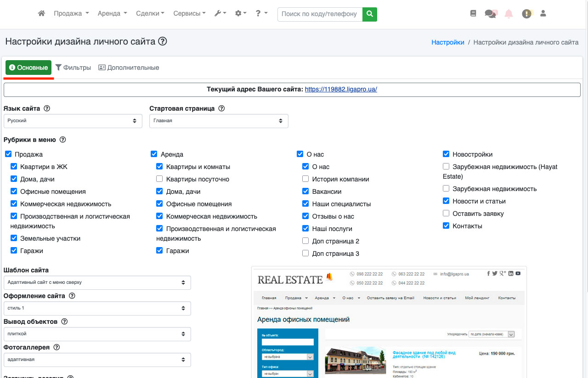The image size is (588, 378).
Task: Open the gear settings menu
Action: point(241,14)
